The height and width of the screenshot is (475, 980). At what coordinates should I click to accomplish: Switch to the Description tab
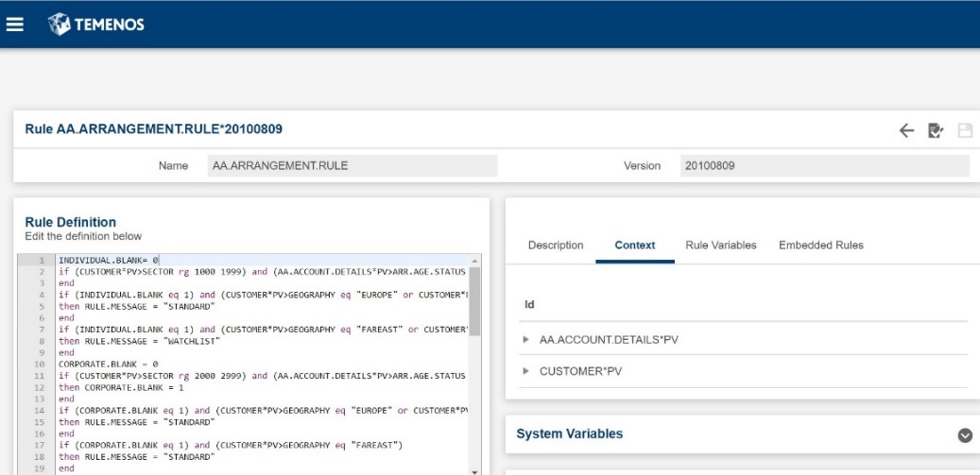[x=556, y=246]
